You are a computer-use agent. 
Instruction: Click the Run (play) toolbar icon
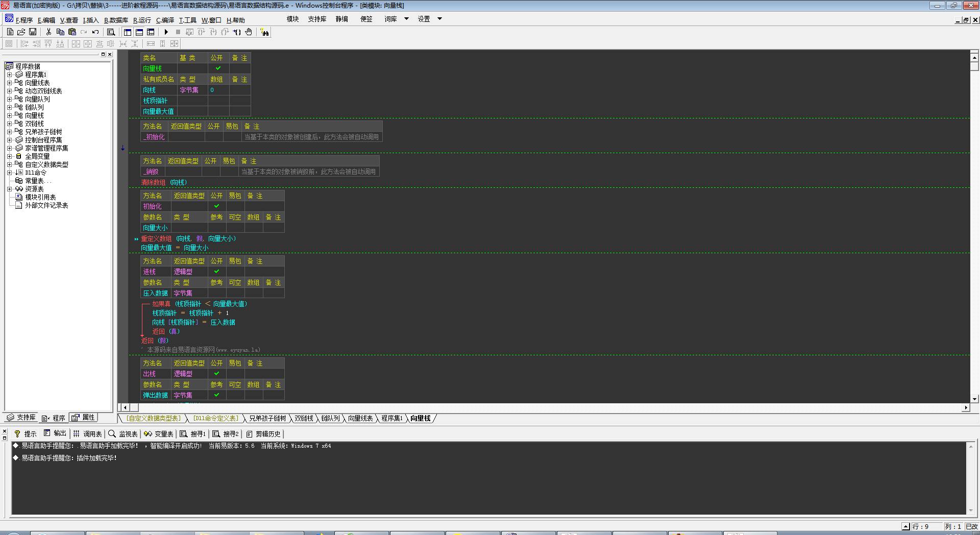click(166, 32)
